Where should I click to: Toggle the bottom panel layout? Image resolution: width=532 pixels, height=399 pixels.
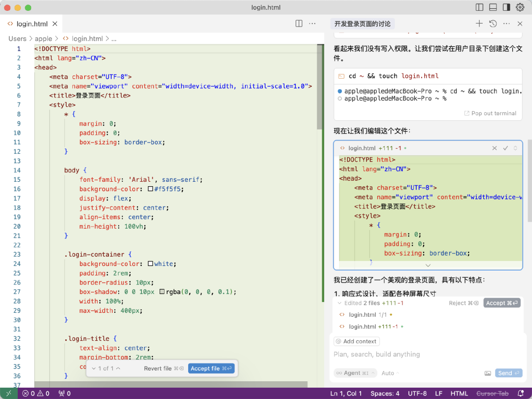point(493,7)
